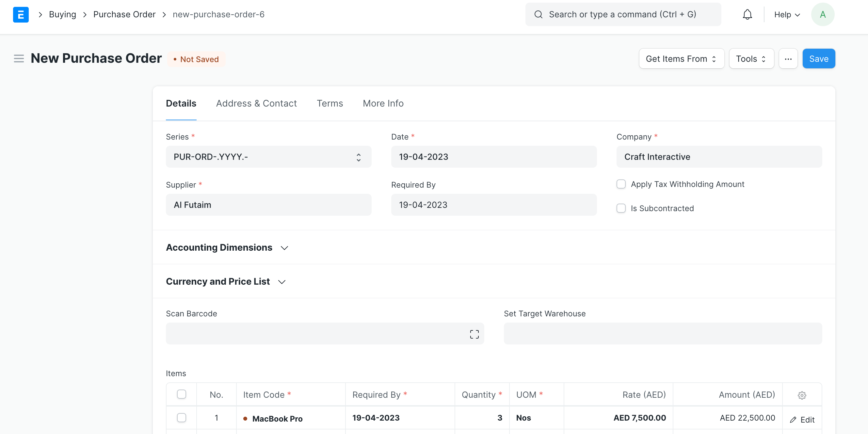Open the sidebar hamburger menu
The width and height of the screenshot is (868, 434).
pyautogui.click(x=19, y=58)
